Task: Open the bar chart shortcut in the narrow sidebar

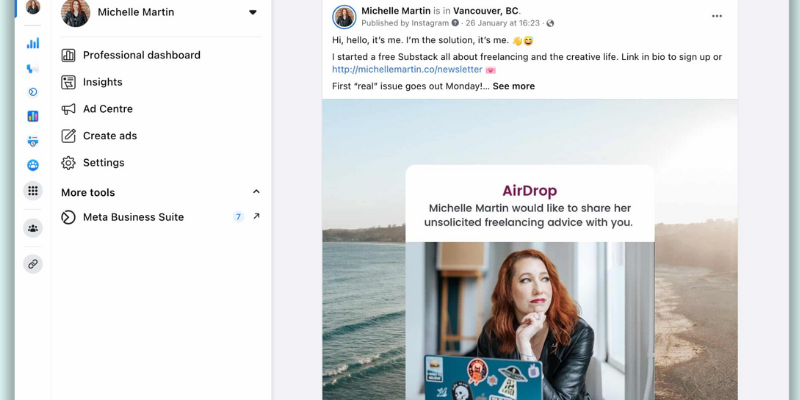Action: pyautogui.click(x=33, y=43)
